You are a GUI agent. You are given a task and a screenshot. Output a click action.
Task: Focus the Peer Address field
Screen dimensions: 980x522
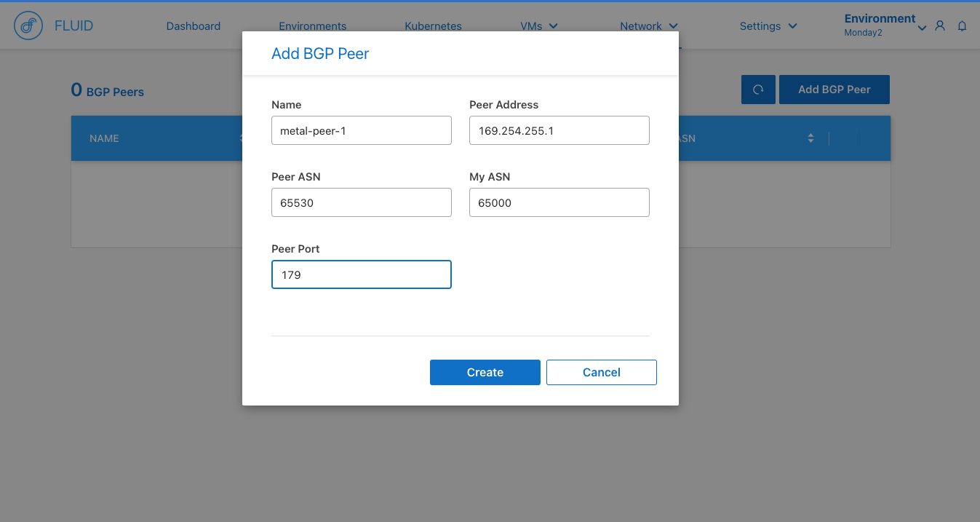pyautogui.click(x=559, y=130)
